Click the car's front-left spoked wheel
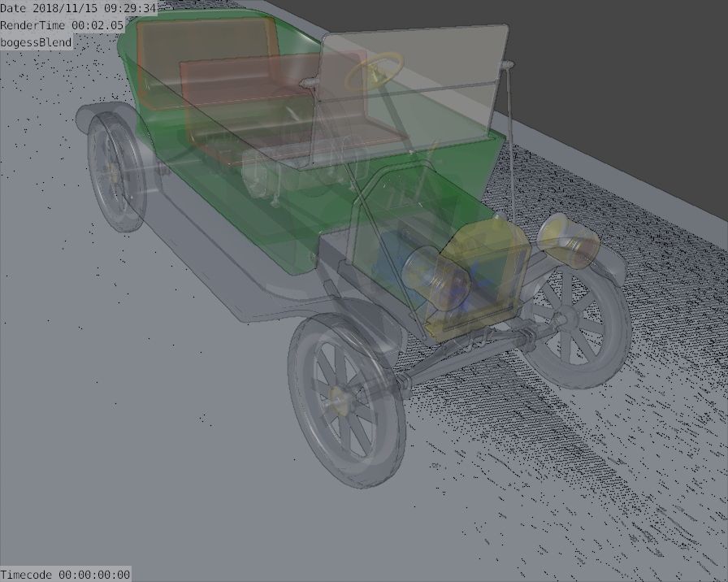The image size is (728, 582). tap(347, 400)
